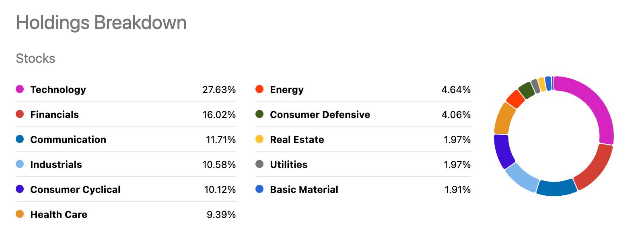Click the light blue donut chart segment

[x=522, y=177]
